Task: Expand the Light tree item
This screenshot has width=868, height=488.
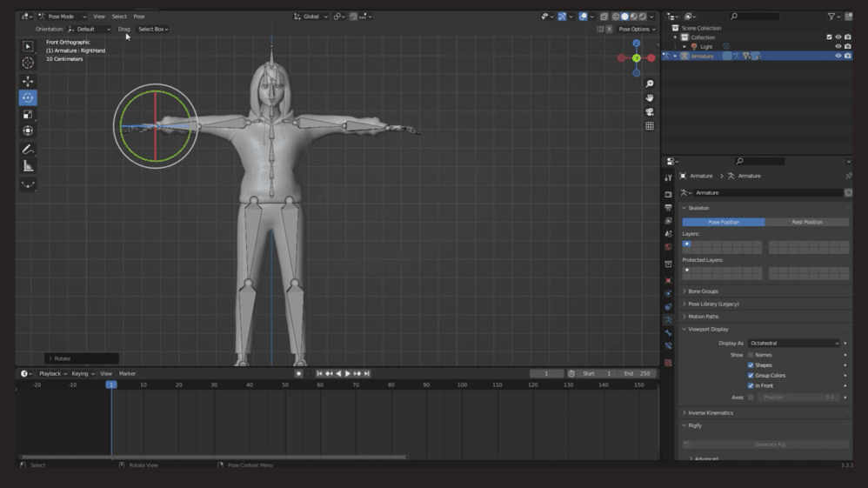Action: pyautogui.click(x=684, y=46)
